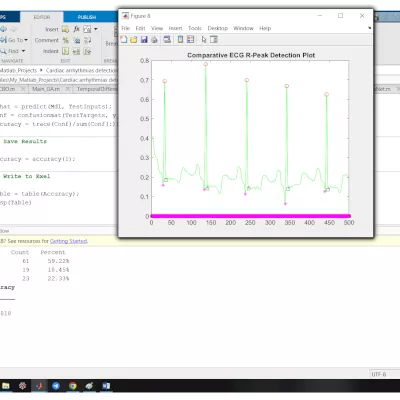
Task: Switch to the EDITOR ribbon tab
Action: [x=42, y=17]
